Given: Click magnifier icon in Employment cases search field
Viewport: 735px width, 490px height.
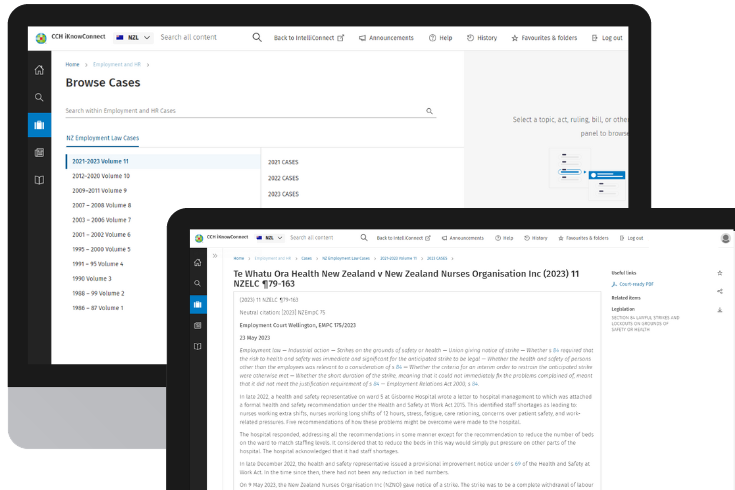Looking at the screenshot, I should point(430,111).
